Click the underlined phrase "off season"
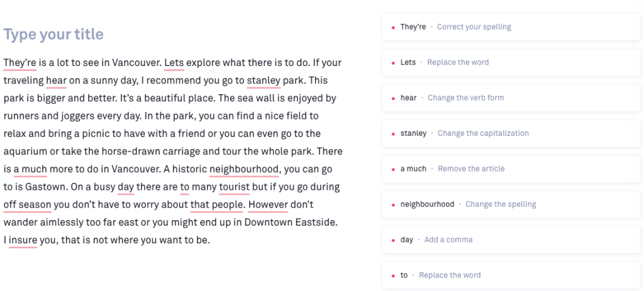 click(27, 204)
